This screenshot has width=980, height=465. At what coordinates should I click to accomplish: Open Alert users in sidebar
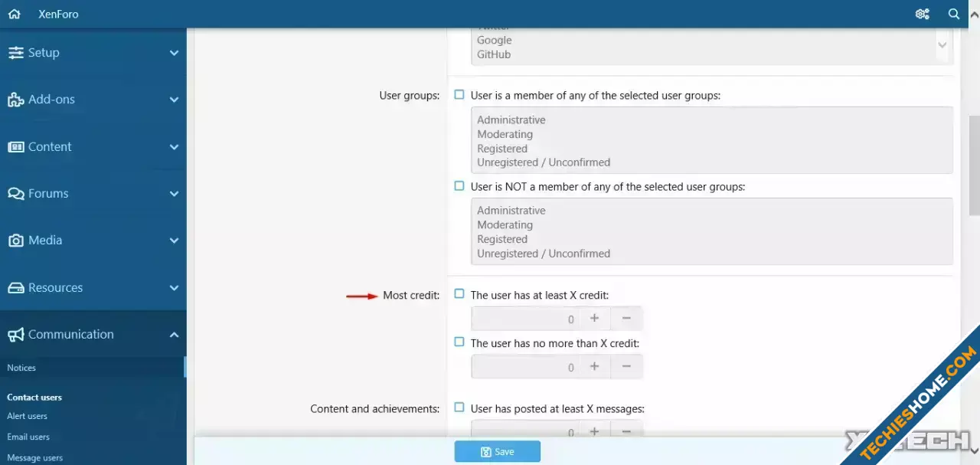(27, 416)
